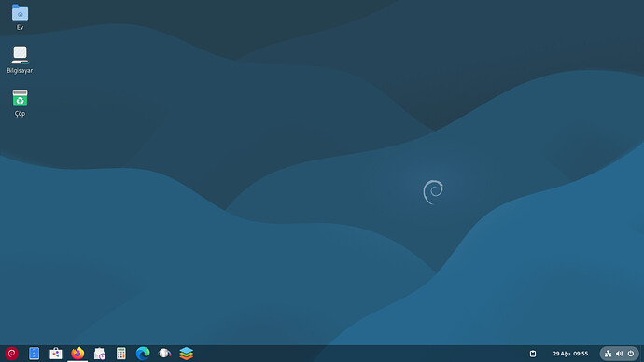Open the Debian applications menu button

point(11,354)
